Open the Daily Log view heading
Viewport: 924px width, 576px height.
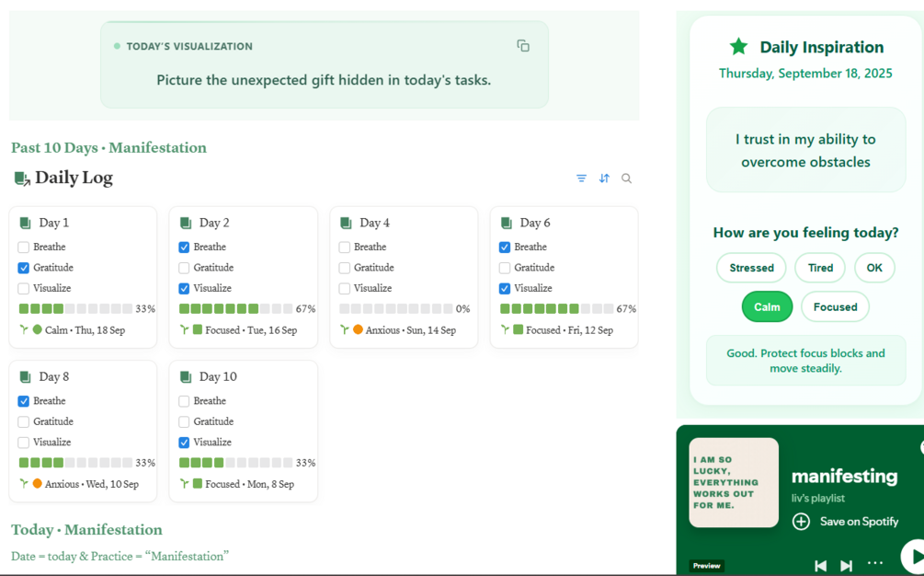click(74, 179)
